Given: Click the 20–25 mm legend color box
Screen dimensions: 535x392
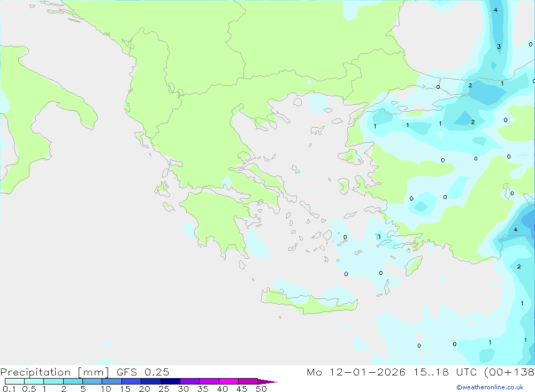Looking at the screenshot, I should pos(150,381).
